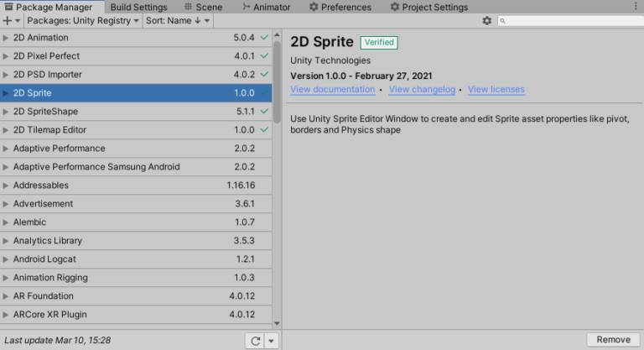
Task: Select the Animation Rigging package
Action: point(136,278)
